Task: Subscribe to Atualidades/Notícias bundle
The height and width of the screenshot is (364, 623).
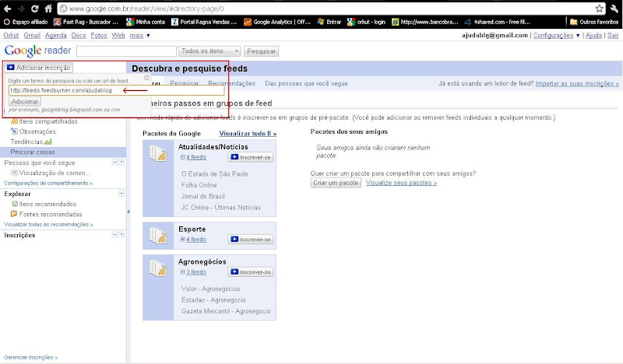Action: (x=251, y=157)
